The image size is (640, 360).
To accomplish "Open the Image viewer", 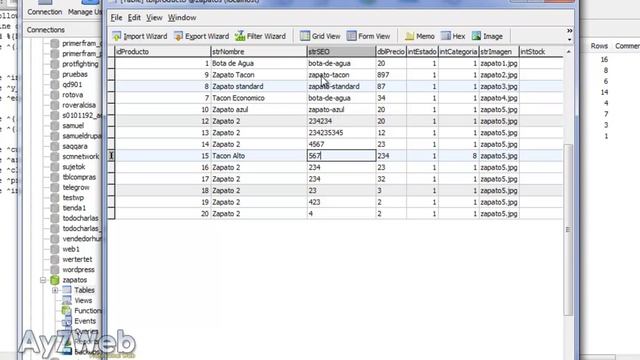I will click(487, 36).
